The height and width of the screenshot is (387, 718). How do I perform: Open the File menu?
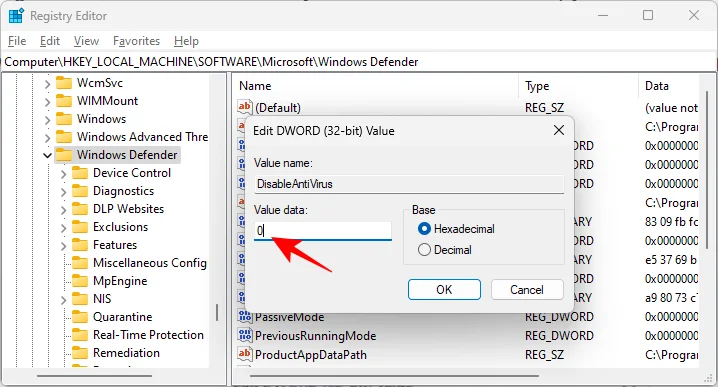pos(17,41)
